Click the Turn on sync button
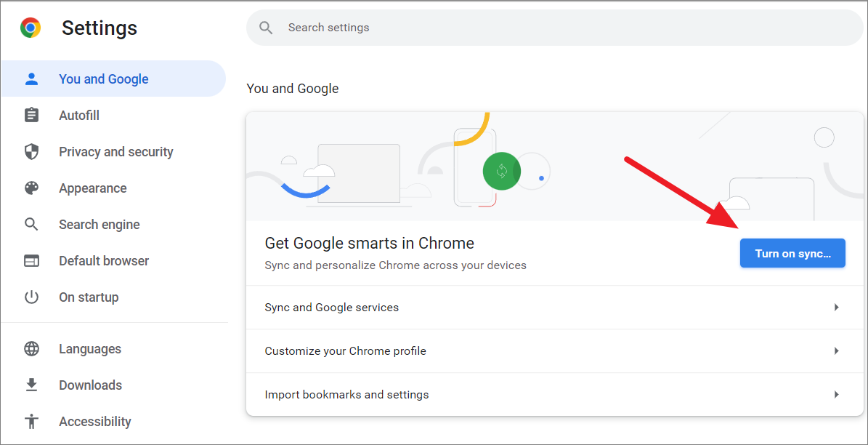Viewport: 868px width, 445px height. [x=792, y=253]
